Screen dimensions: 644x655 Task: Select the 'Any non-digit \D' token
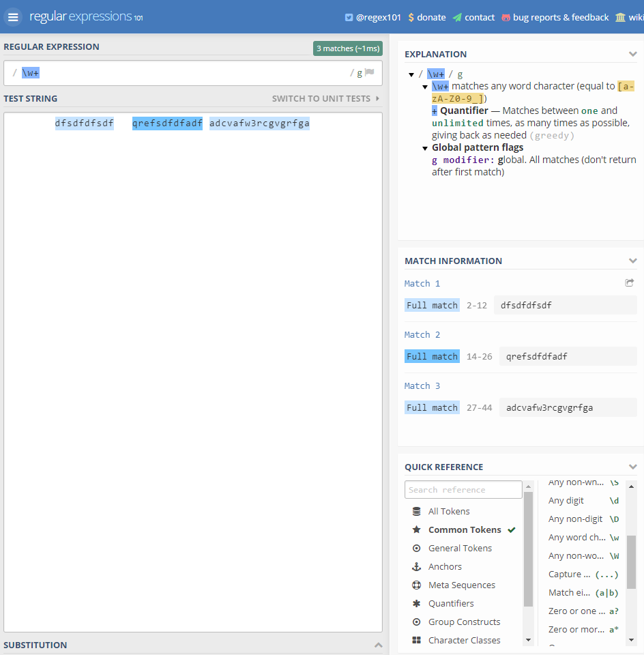(x=583, y=519)
